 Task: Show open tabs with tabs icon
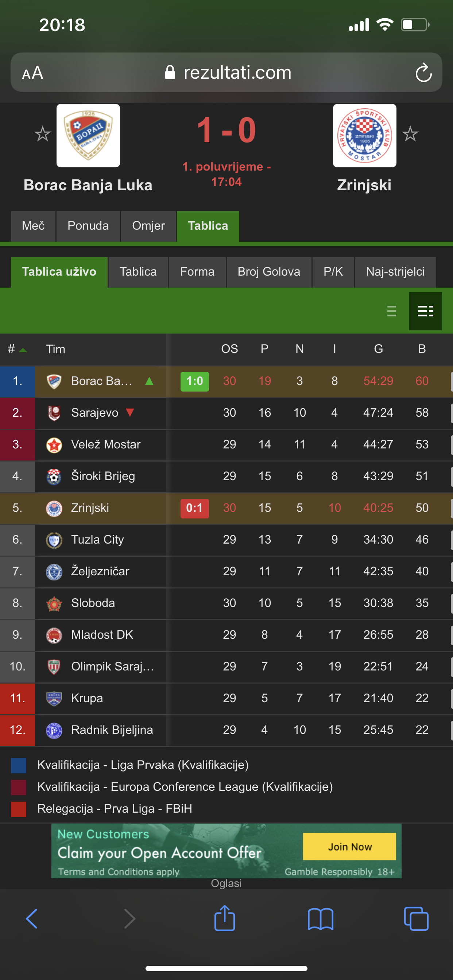(416, 919)
